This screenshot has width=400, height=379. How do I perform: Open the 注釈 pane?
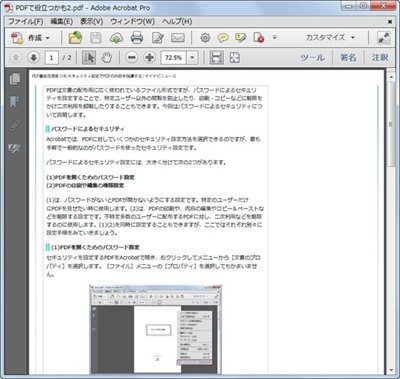pyautogui.click(x=380, y=58)
